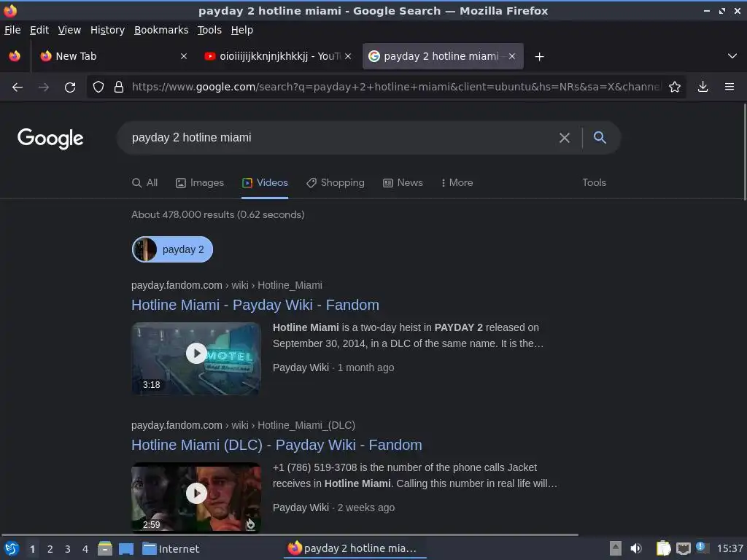
Task: Open the Tools menu in menu bar
Action: [209, 30]
